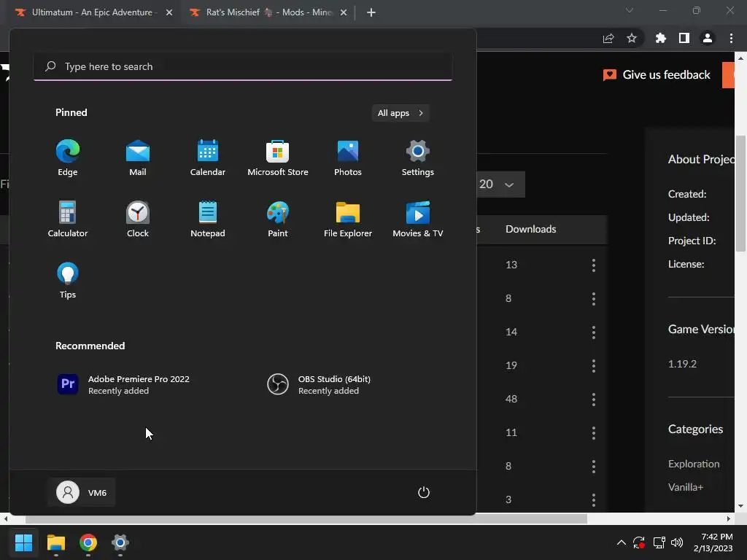Sort by Downloads column header
Screen dimensions: 747x560
tap(531, 229)
